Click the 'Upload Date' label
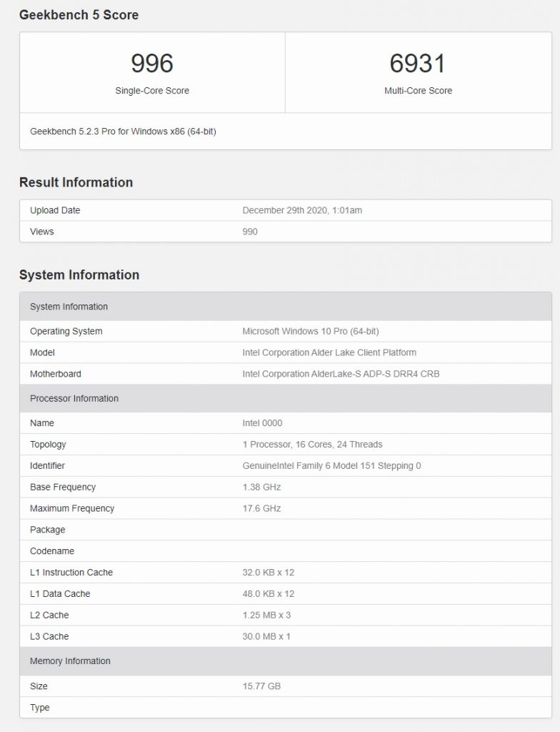The image size is (560, 732). (55, 210)
